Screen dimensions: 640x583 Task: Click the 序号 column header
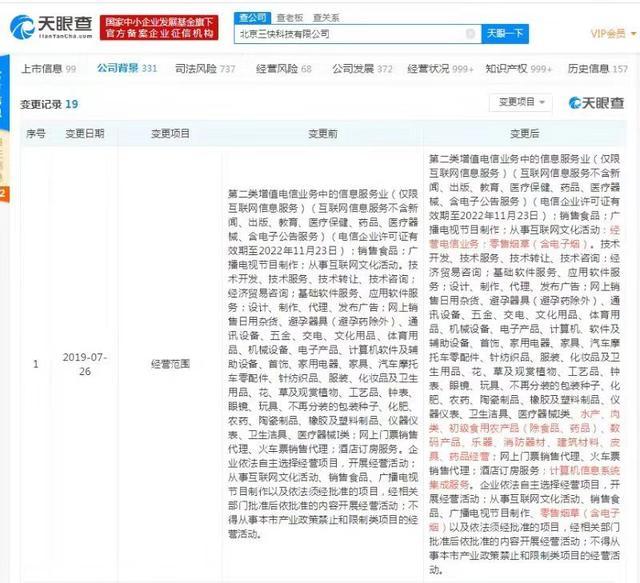pyautogui.click(x=36, y=134)
